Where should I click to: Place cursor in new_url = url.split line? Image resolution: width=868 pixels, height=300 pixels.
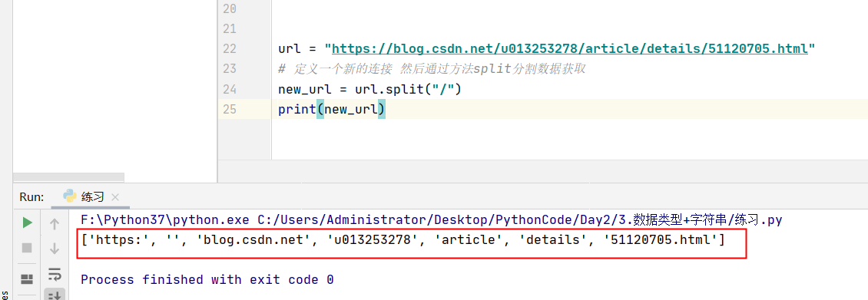369,89
